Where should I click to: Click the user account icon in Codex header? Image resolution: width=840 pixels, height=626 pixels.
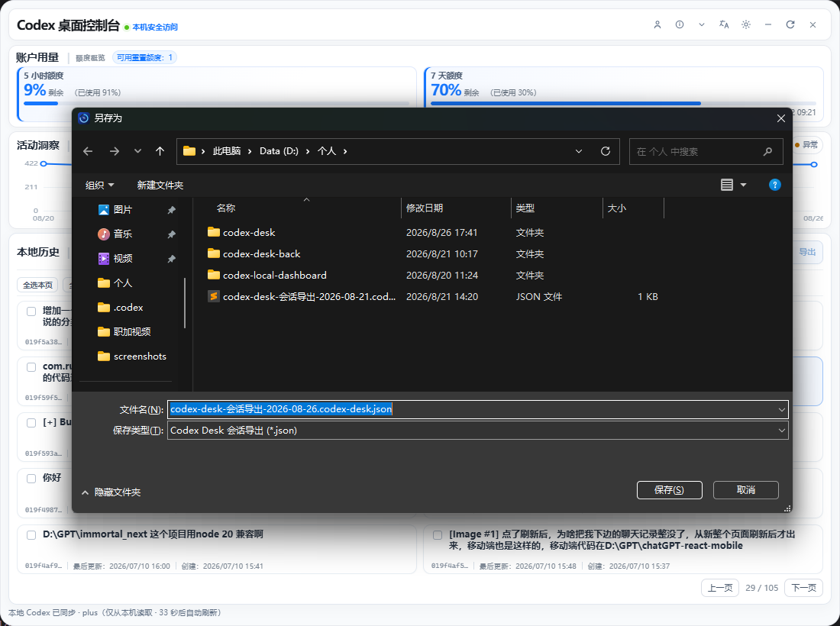657,24
